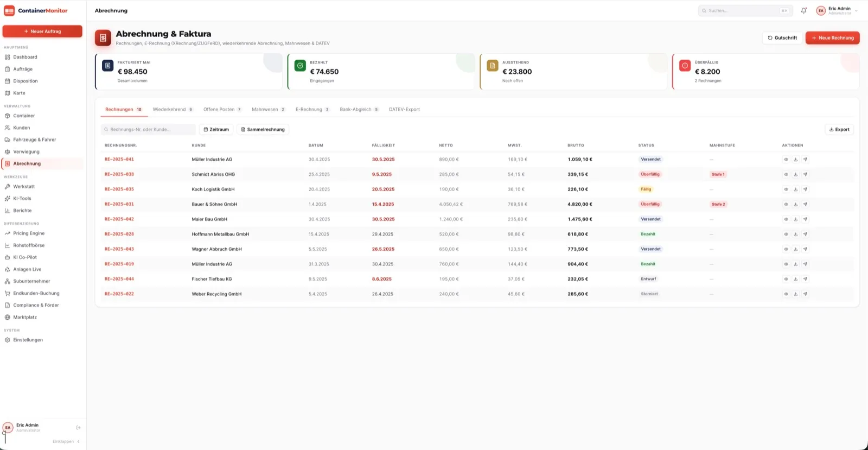The width and height of the screenshot is (868, 450).
Task: Open the Werkstatt tool in the sidebar
Action: click(x=24, y=186)
